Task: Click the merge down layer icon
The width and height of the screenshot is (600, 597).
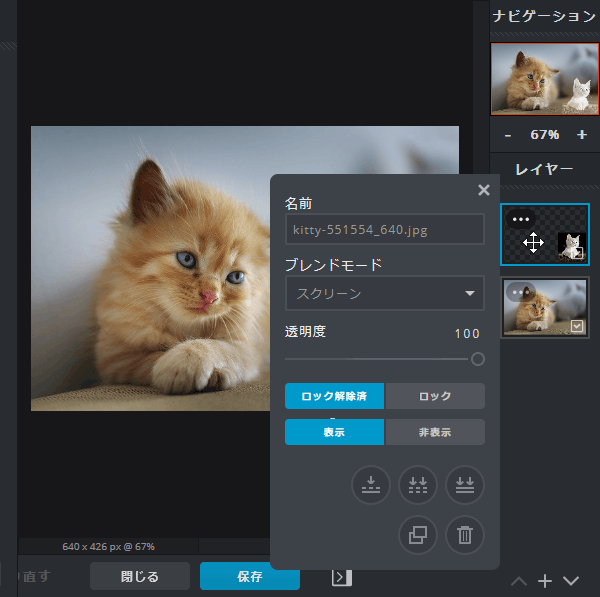Action: (371, 485)
